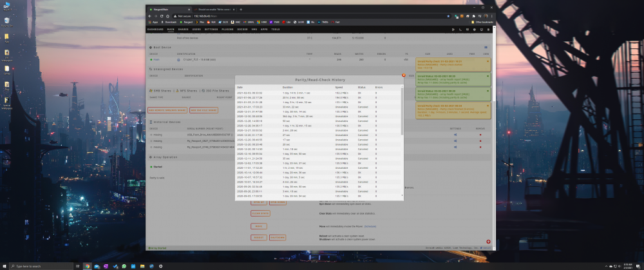Open the Chrome three-dot menu

[492, 16]
